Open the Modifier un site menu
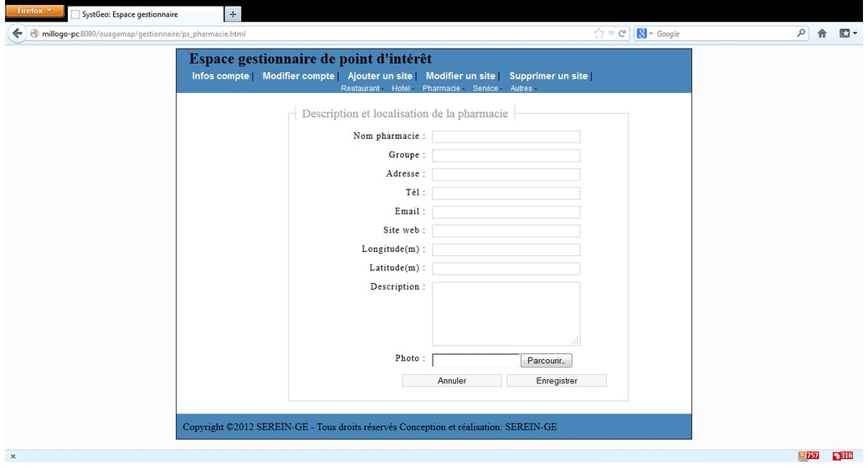The image size is (868, 468). point(460,76)
